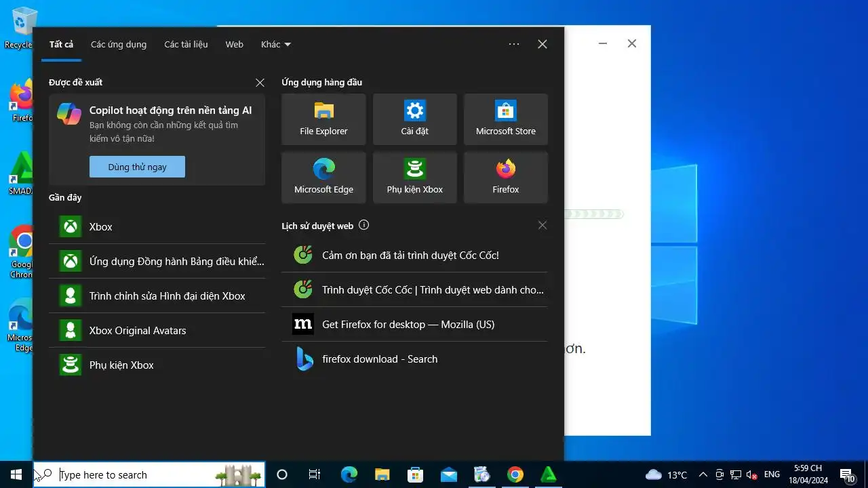Open Task View on taskbar

pyautogui.click(x=315, y=474)
